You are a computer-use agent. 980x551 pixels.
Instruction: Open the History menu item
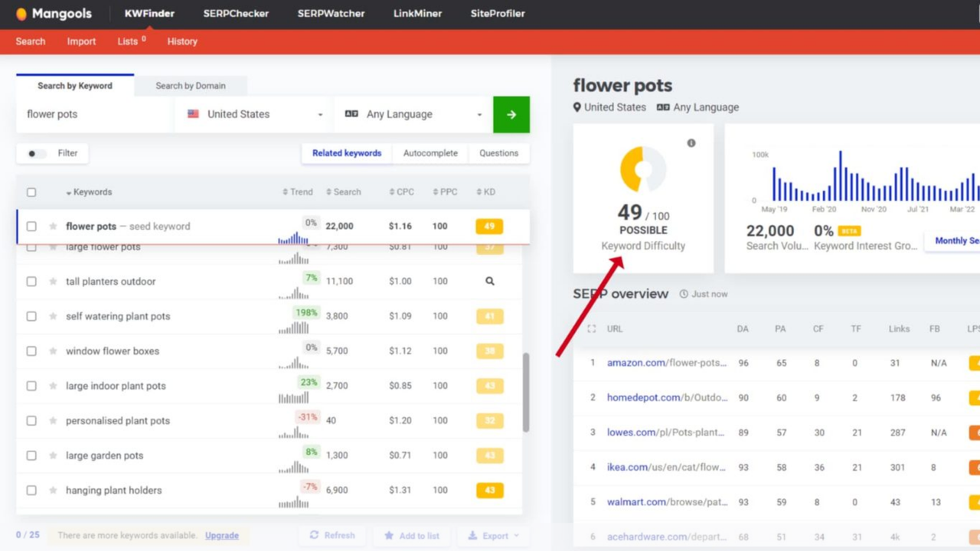(182, 41)
